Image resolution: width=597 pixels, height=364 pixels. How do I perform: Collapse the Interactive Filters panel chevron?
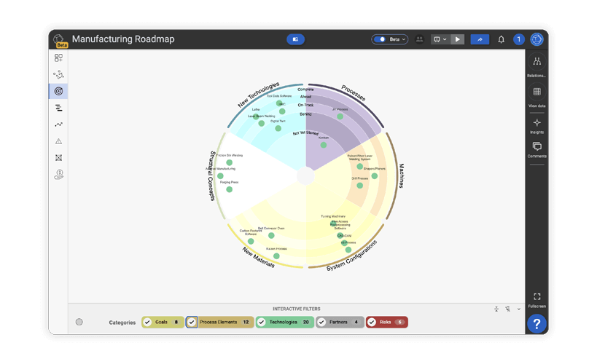pyautogui.click(x=519, y=309)
